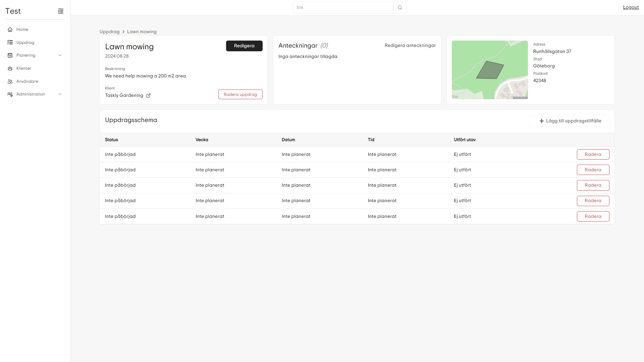This screenshot has width=644, height=362.
Task: Click the Inga anteckningar tillagda text
Action: tap(308, 57)
